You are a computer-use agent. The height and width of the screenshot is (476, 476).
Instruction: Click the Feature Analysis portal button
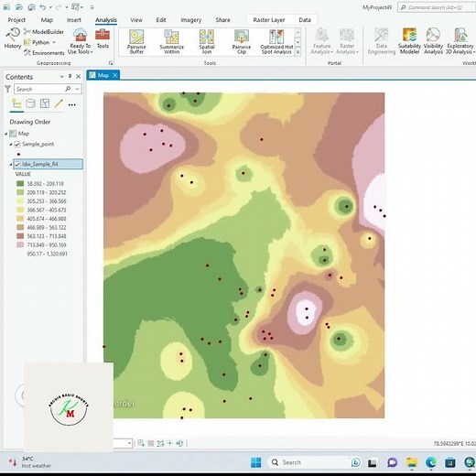(322, 41)
